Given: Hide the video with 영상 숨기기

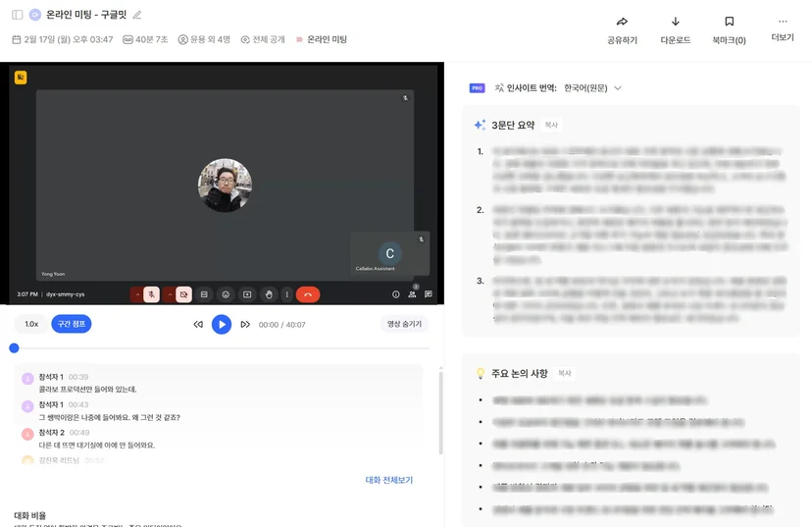Looking at the screenshot, I should (404, 324).
